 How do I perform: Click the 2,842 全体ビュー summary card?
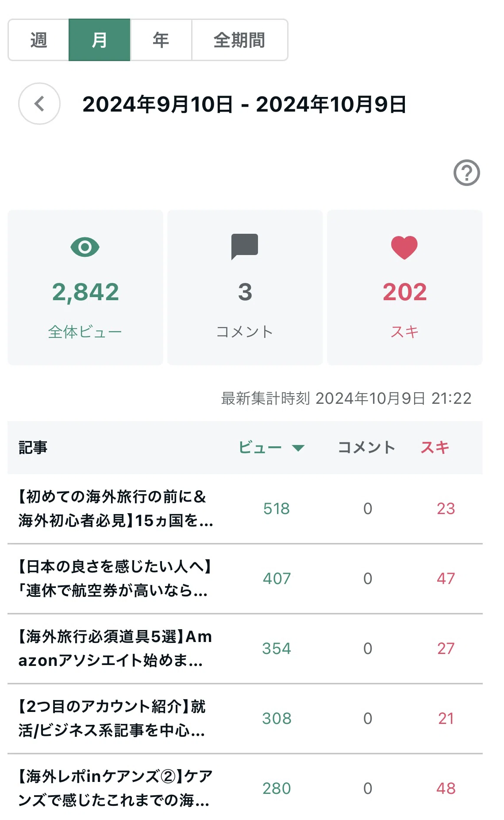pyautogui.click(x=85, y=287)
